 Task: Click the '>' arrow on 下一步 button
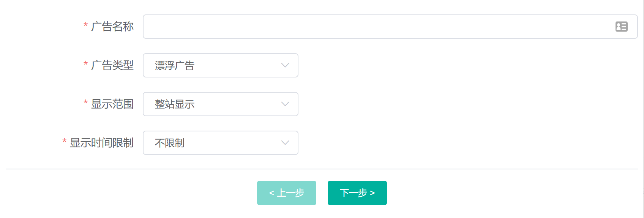(x=373, y=193)
